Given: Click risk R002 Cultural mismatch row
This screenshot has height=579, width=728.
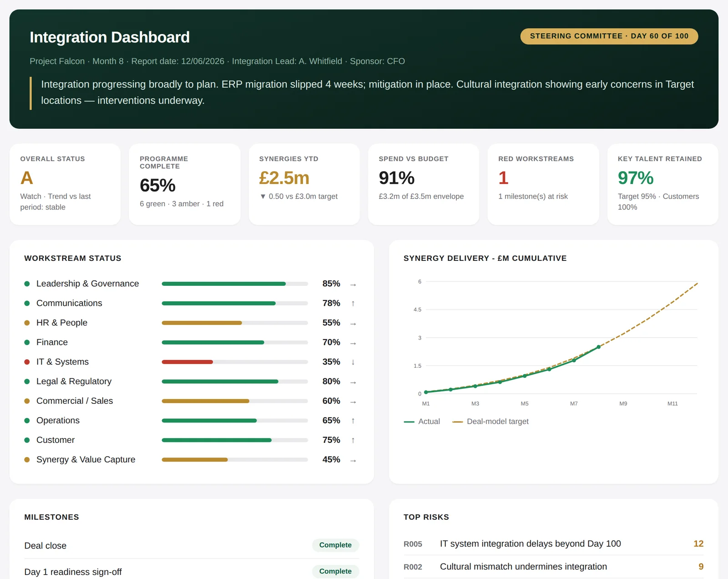Looking at the screenshot, I should [553, 567].
